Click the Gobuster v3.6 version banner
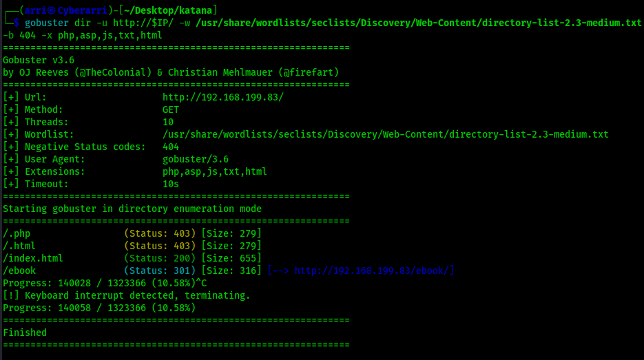 coord(39,60)
